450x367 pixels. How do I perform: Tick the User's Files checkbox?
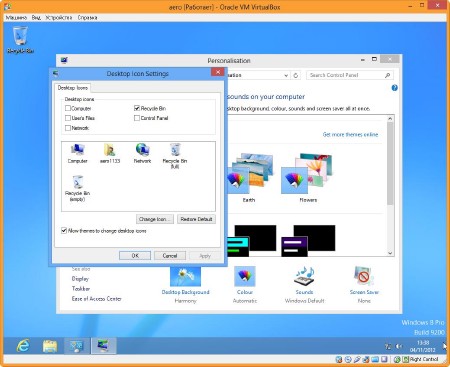tap(68, 118)
